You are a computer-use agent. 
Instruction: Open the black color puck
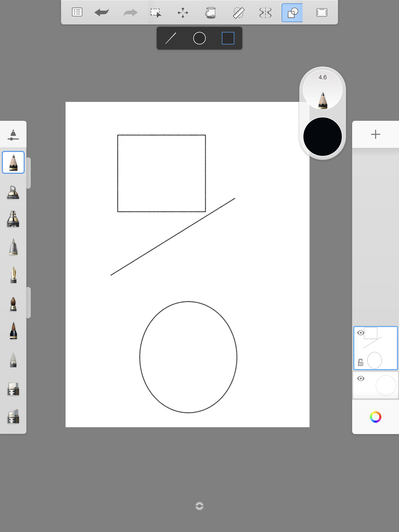pos(323,137)
